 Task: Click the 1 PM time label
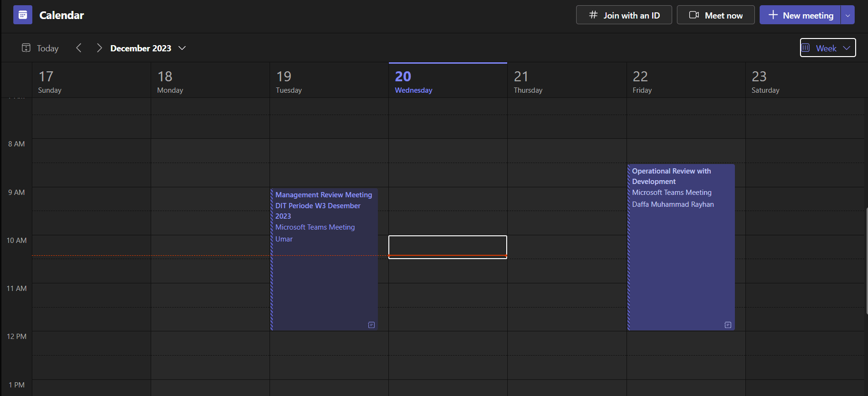point(17,385)
